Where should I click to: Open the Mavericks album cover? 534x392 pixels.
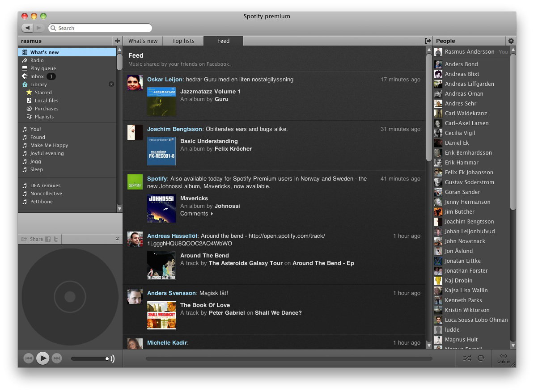pyautogui.click(x=161, y=208)
